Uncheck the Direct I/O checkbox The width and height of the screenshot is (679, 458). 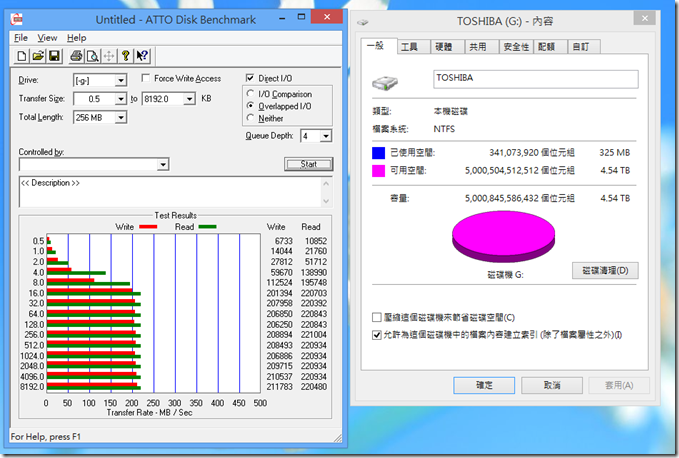tap(250, 78)
